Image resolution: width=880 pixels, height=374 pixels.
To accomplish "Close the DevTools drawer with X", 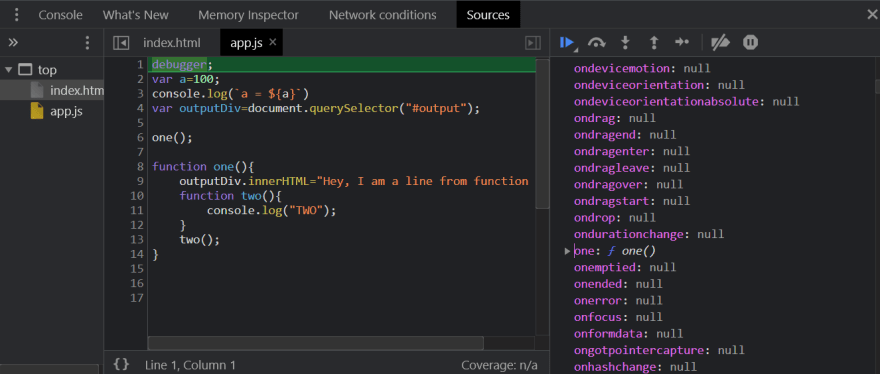I will point(872,15).
